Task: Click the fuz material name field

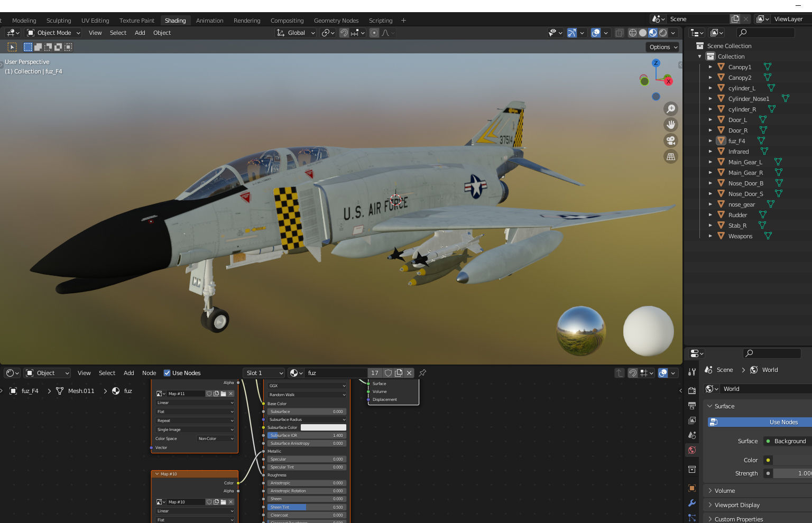Action: tap(336, 373)
